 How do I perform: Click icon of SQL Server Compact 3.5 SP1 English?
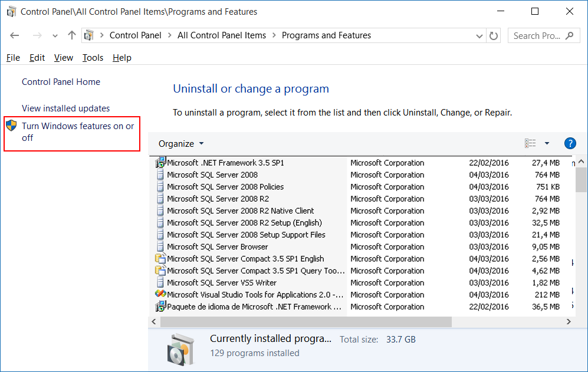point(160,258)
